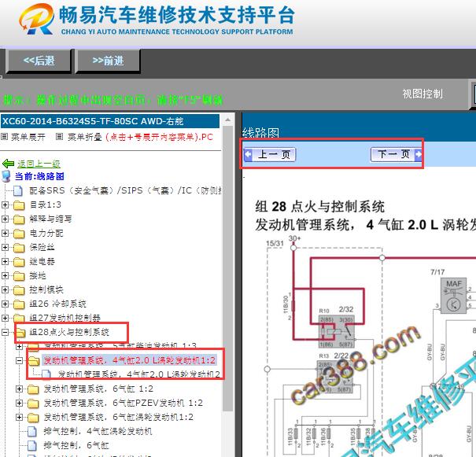
Task: Click the MAF sensor symbol in diagram
Action: click(x=454, y=297)
